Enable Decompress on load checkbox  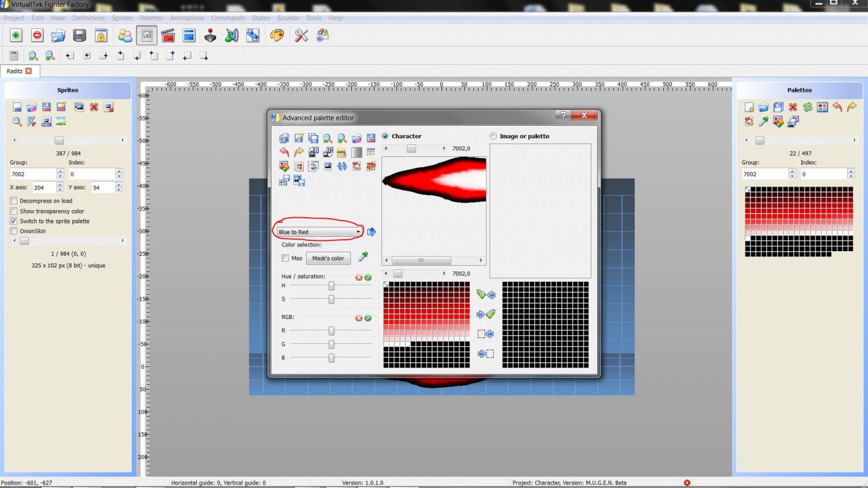point(14,201)
